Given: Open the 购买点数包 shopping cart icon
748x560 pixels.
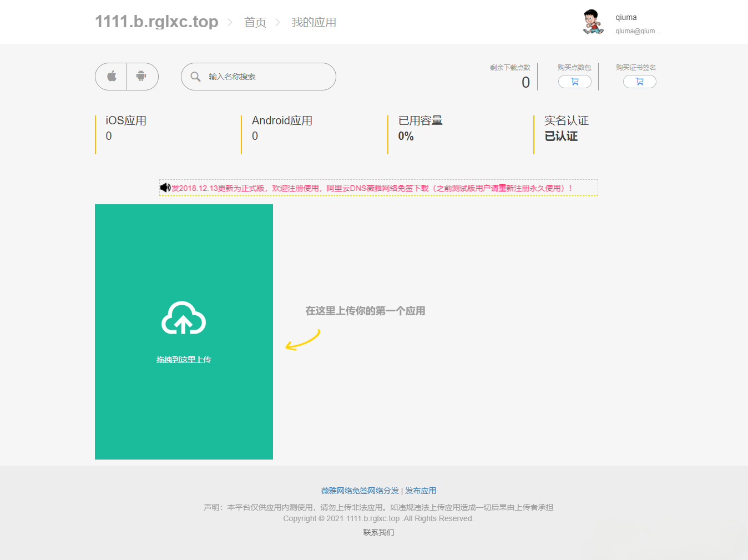Looking at the screenshot, I should point(574,81).
